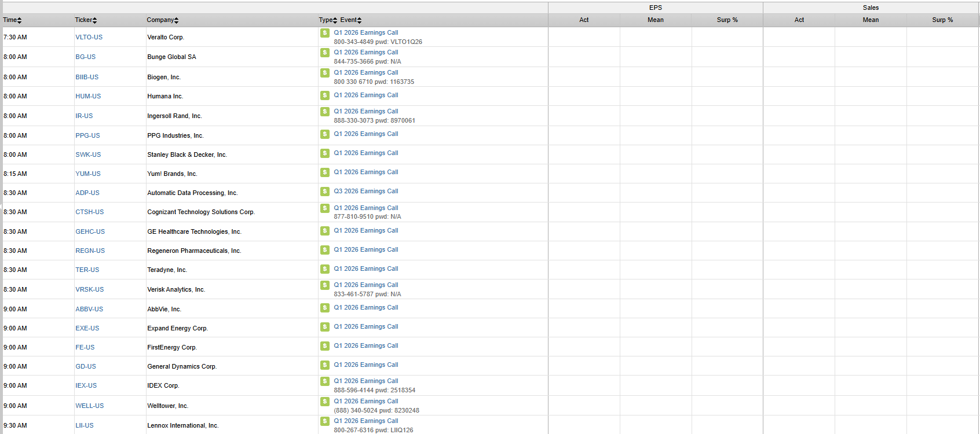Click the earnings icon in the Teradyne row
Screen dimensions: 980x434
[x=325, y=269]
